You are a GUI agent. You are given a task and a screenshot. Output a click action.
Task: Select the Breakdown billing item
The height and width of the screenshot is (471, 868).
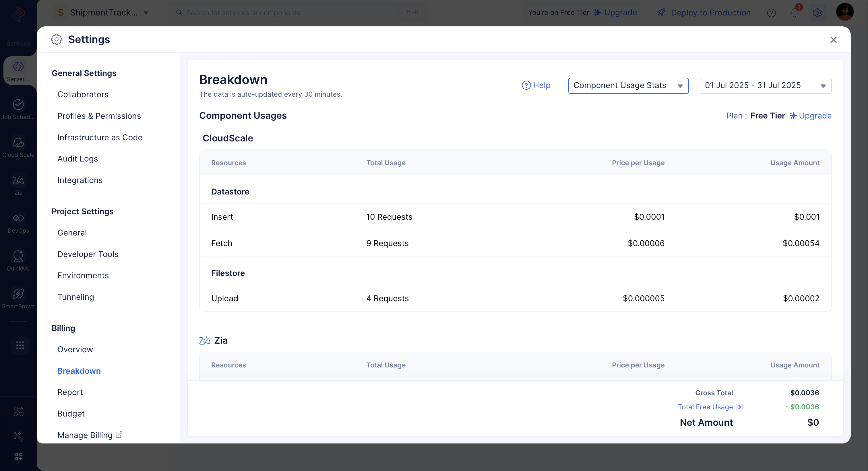coord(79,371)
